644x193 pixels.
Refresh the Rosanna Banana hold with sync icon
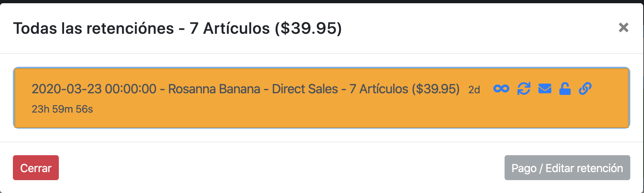tap(524, 88)
